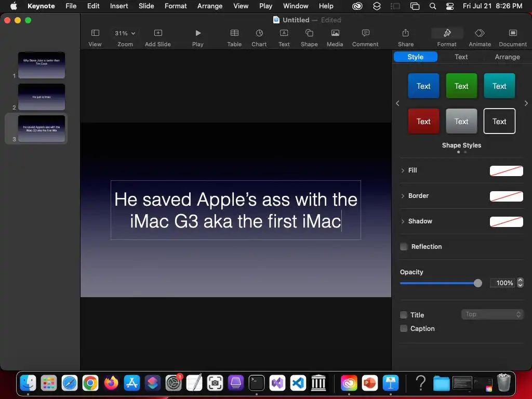Viewport: 532px width, 399px height.
Task: Open the Window menu
Action: pyautogui.click(x=296, y=6)
